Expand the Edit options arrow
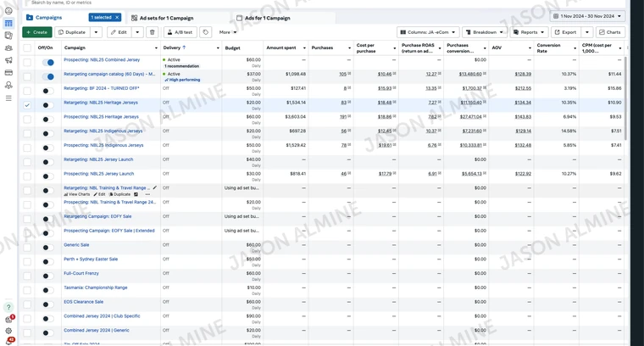644x346 pixels. (137, 32)
